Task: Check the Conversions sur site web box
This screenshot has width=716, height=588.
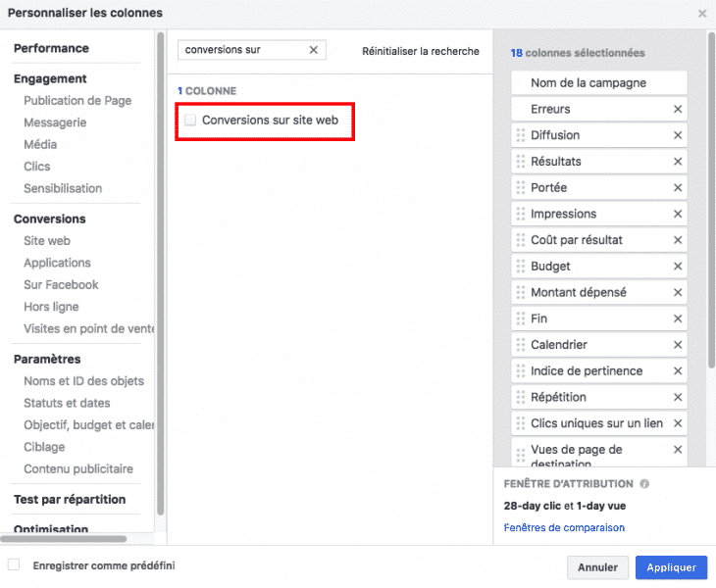Action: click(190, 121)
